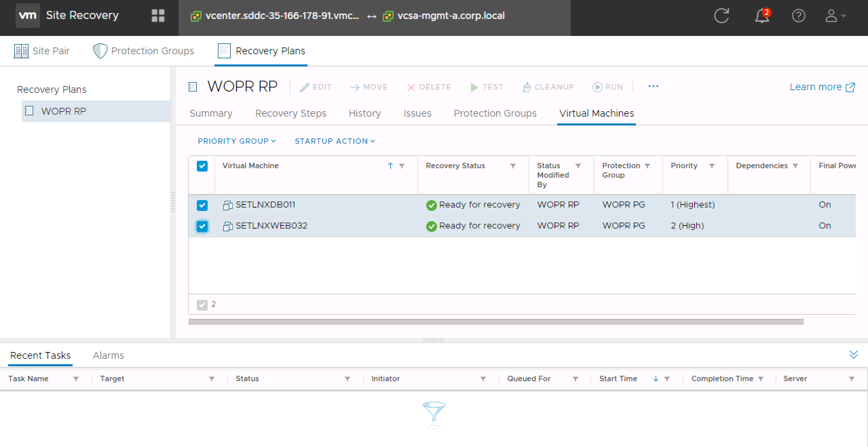Refresh the page with the reload icon

[721, 16]
